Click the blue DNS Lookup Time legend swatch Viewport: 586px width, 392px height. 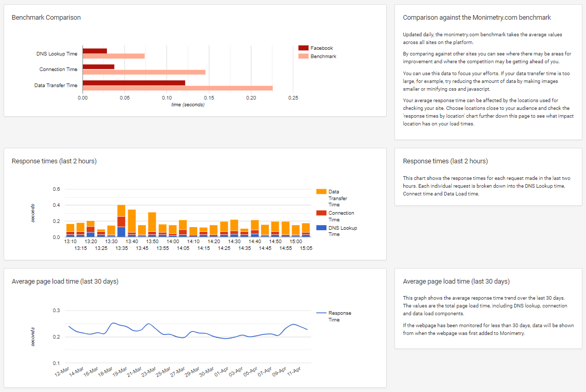point(321,228)
